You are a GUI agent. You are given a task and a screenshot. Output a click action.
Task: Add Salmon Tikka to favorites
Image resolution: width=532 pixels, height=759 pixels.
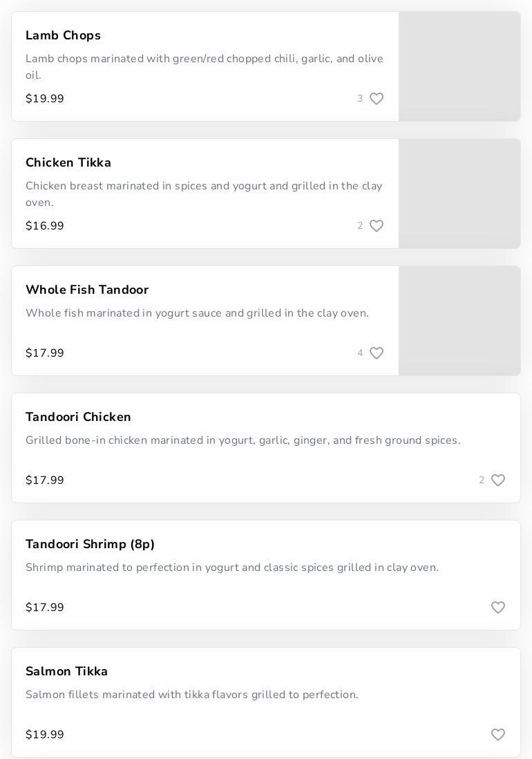pyautogui.click(x=498, y=735)
